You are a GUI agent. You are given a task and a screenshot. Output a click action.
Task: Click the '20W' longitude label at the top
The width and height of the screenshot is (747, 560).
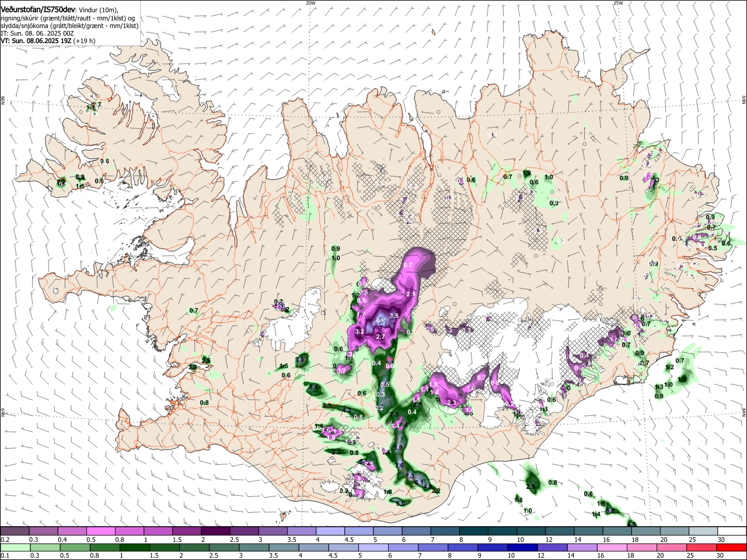pos(310,3)
